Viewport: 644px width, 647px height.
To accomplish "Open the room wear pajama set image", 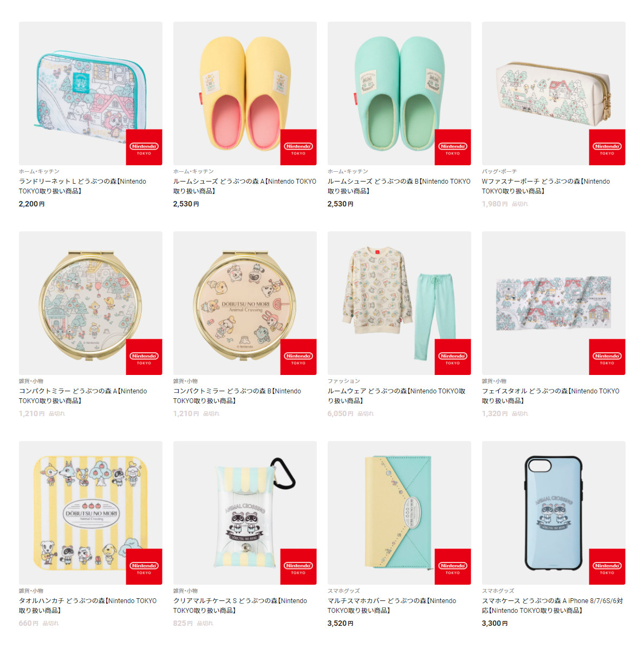I will pyautogui.click(x=399, y=303).
